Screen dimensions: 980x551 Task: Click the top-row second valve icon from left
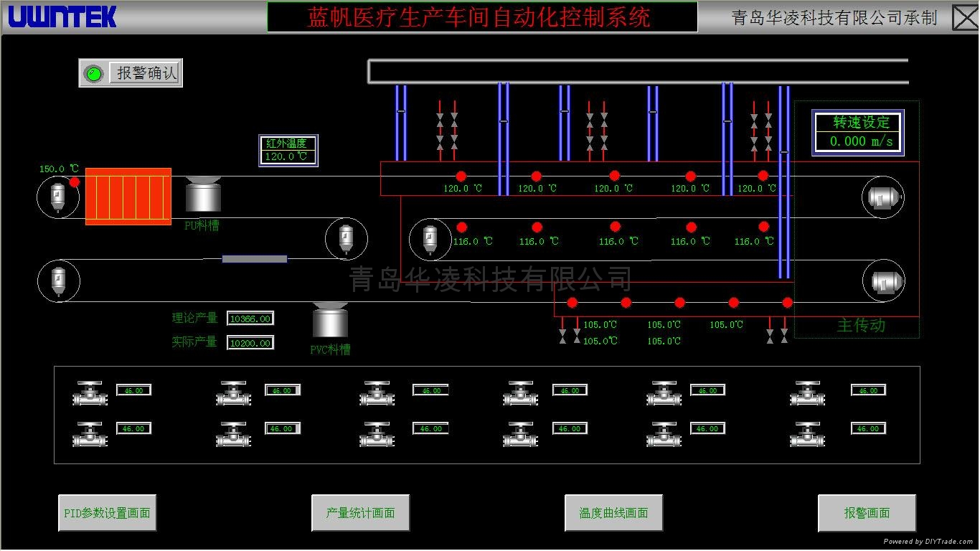[x=234, y=393]
